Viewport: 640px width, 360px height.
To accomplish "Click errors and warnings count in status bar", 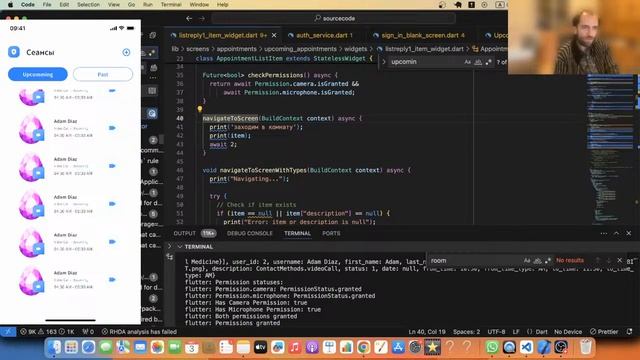I will point(47,332).
